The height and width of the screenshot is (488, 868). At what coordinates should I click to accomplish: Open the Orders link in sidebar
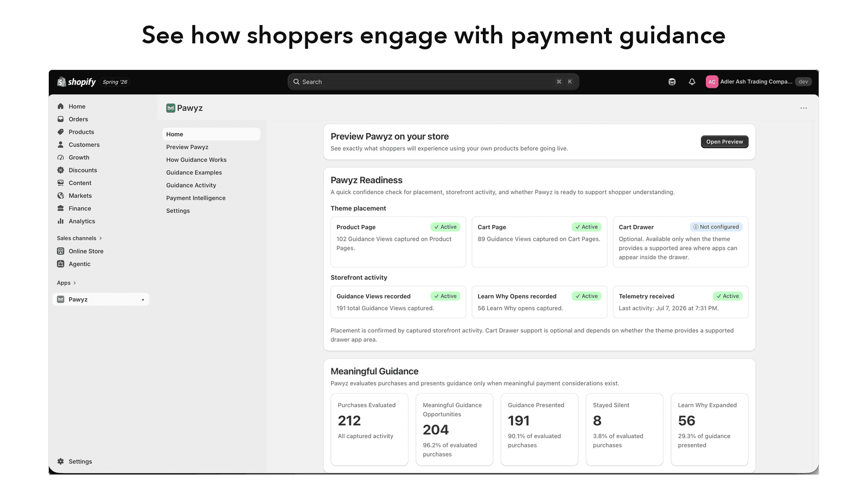pos(78,119)
